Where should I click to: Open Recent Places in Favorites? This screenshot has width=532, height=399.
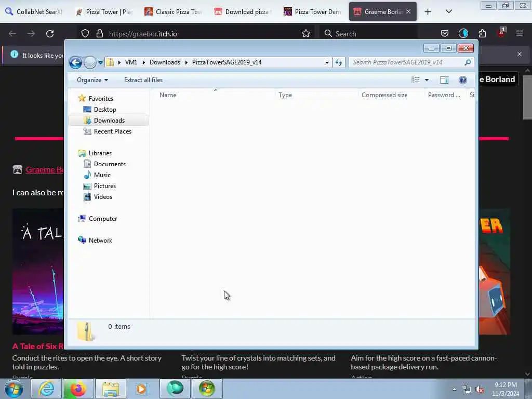112,131
